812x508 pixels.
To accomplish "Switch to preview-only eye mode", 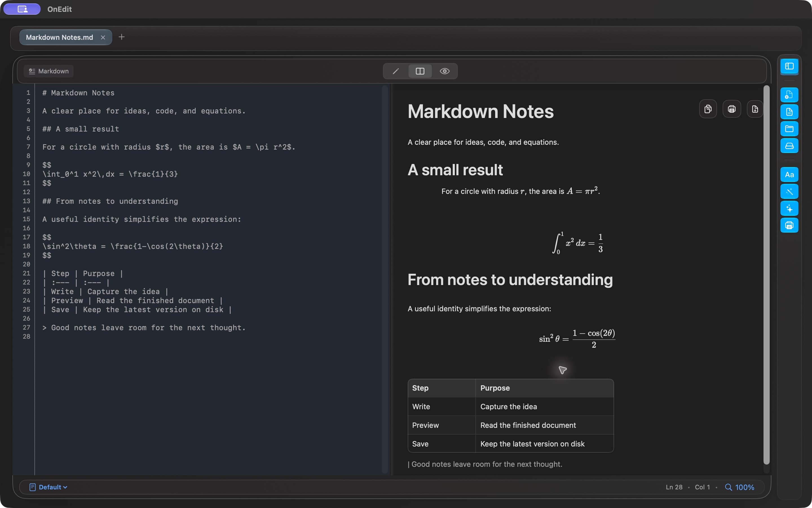I will [x=445, y=71].
